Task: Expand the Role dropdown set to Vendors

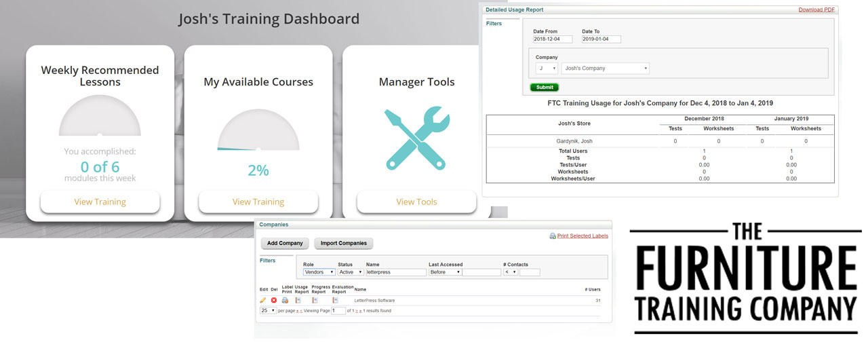Action: point(319,272)
